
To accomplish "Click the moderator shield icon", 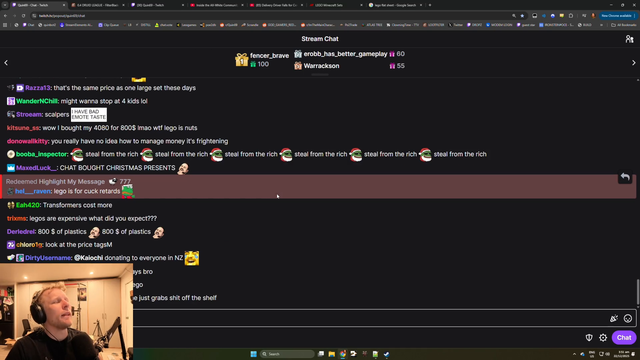I will click(x=589, y=338).
